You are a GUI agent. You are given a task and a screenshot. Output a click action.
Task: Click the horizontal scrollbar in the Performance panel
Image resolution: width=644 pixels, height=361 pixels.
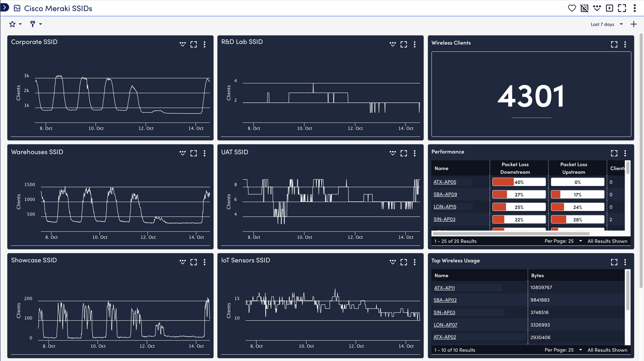(x=511, y=233)
